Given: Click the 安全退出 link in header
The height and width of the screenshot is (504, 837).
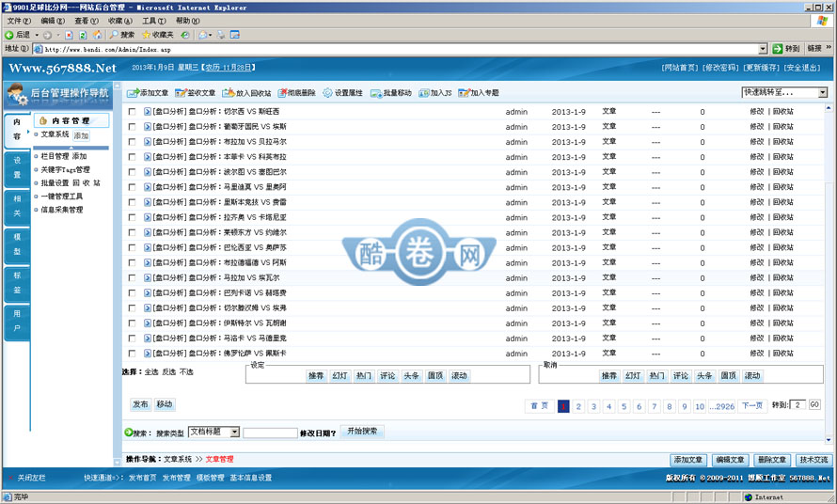Looking at the screenshot, I should [802, 68].
